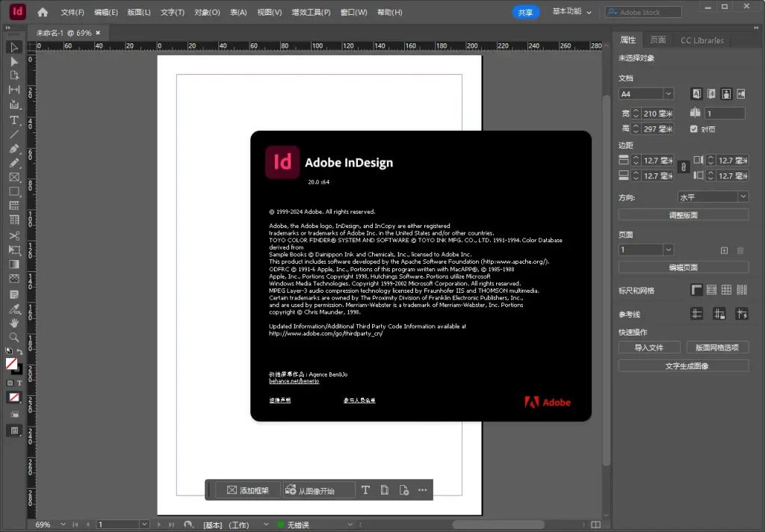Select the Rectangle Frame tool
This screenshot has height=532, width=765.
click(x=14, y=177)
